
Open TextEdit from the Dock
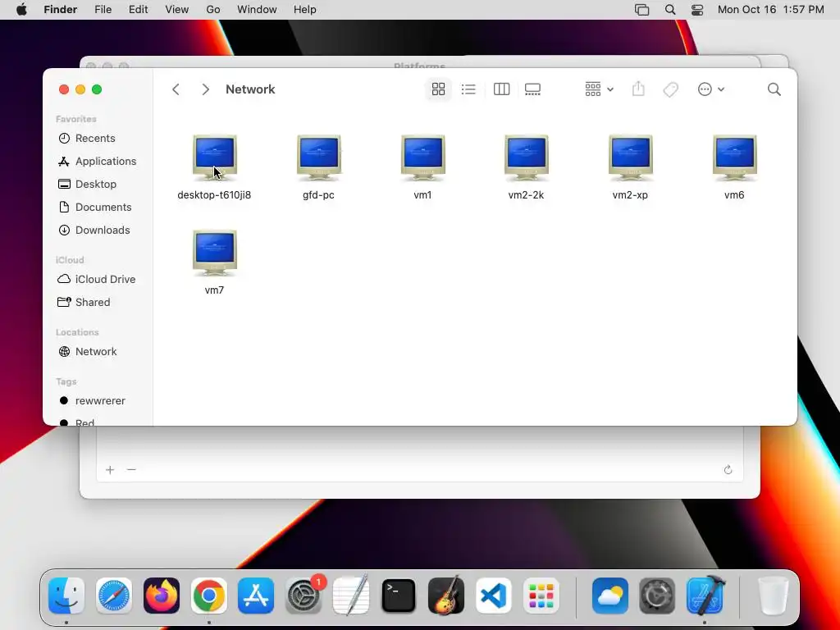pyautogui.click(x=351, y=596)
